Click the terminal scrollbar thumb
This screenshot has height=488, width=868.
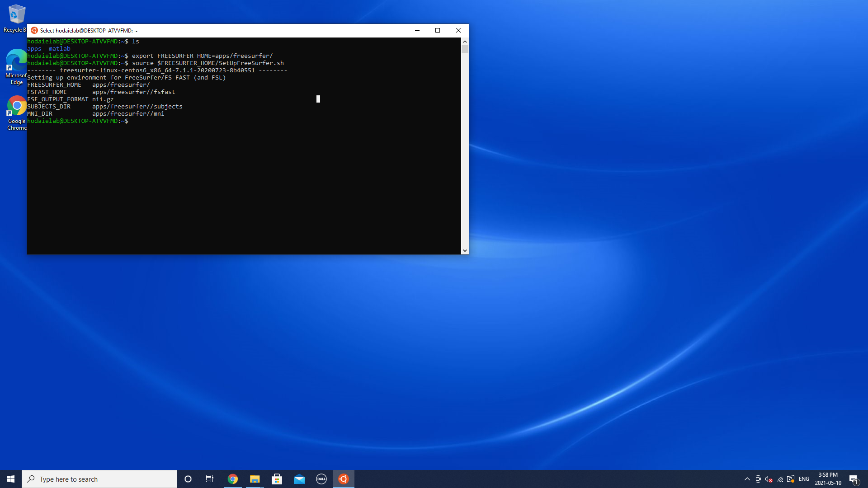[x=465, y=49]
